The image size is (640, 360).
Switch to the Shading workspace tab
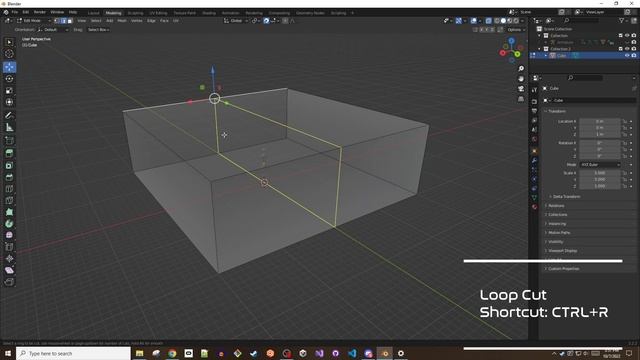pos(209,13)
